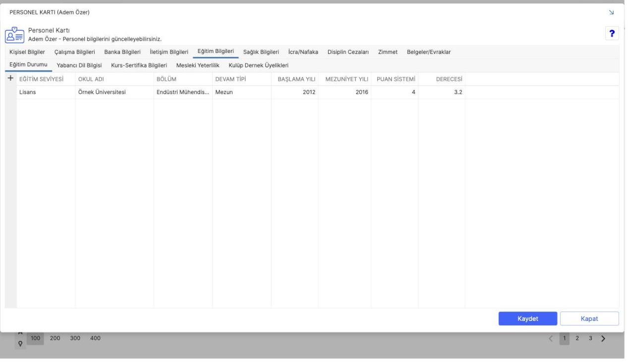Click the MEZUNİYET YILI column header
The image size is (630, 364).
(344, 79)
